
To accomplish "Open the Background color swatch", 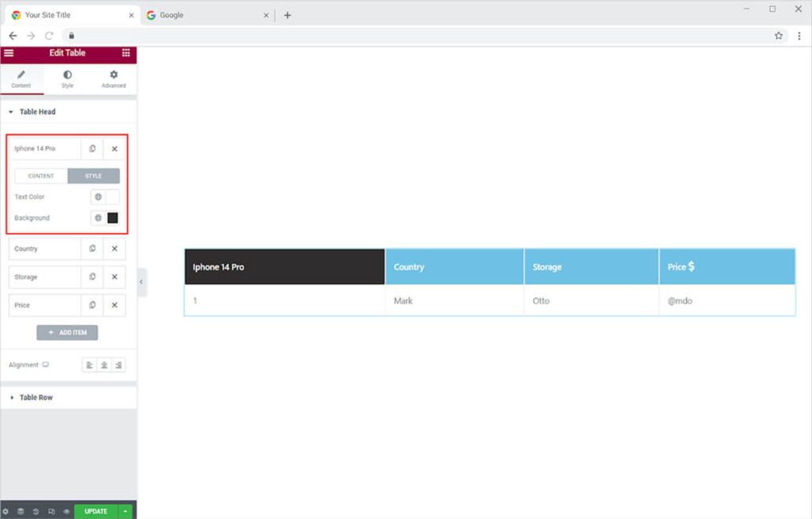I will pos(113,218).
